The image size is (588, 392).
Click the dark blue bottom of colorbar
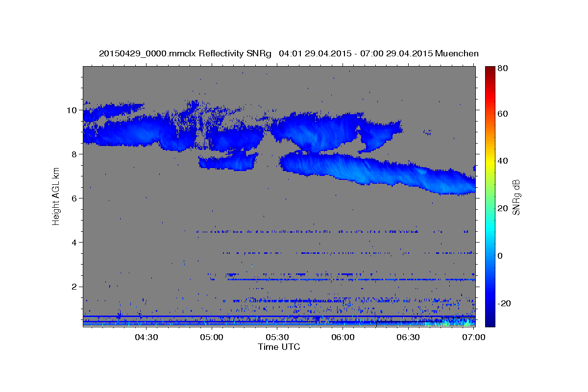coord(490,321)
